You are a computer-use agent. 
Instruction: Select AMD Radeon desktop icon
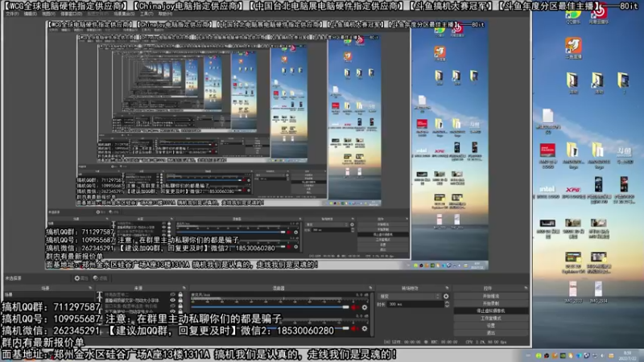pos(547,156)
